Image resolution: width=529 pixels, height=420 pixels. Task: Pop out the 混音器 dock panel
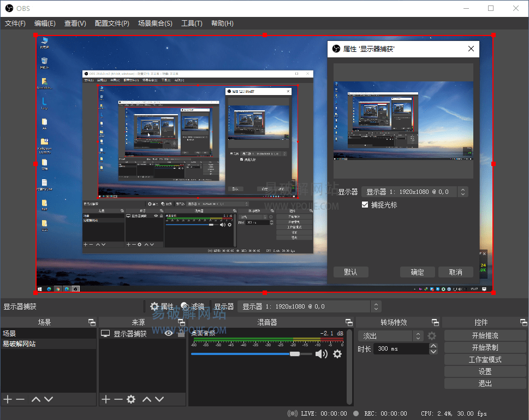(348, 322)
